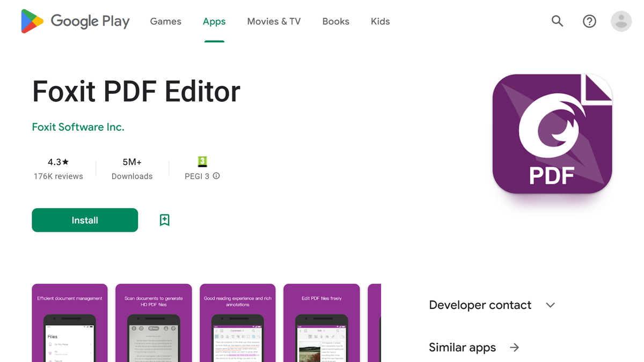Open the search icon
Viewport: 644px width, 362px height.
(557, 21)
